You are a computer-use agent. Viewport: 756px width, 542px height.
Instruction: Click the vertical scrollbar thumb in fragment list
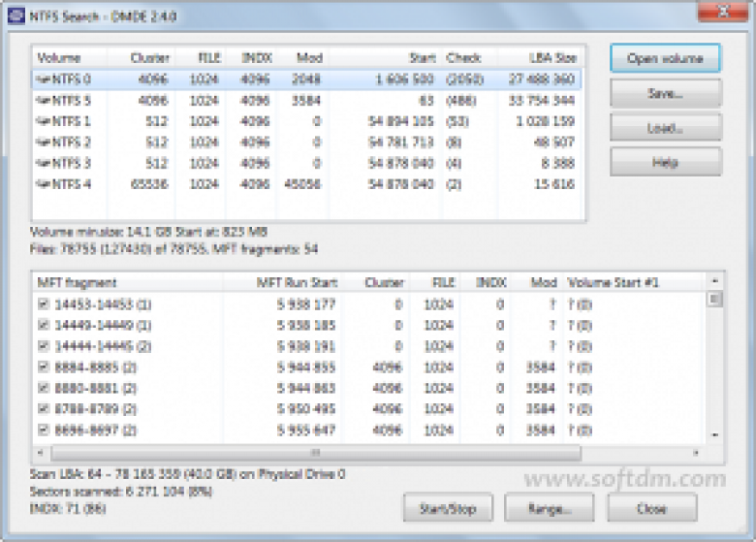(x=714, y=299)
